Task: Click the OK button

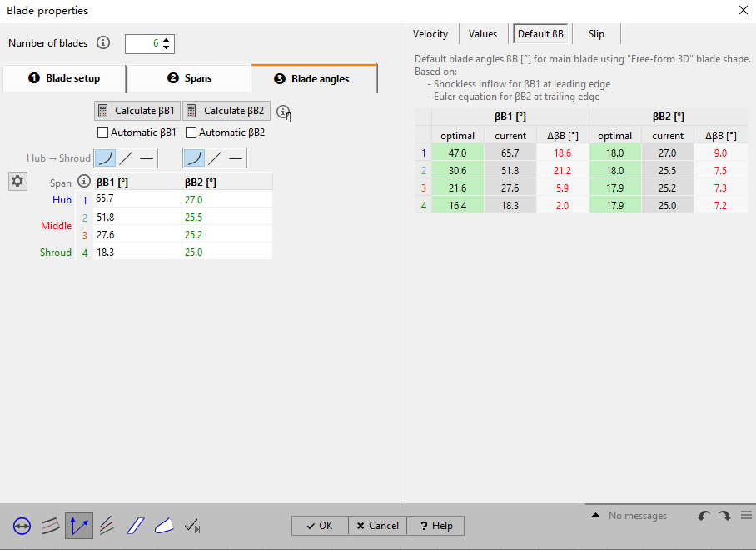Action: point(321,526)
